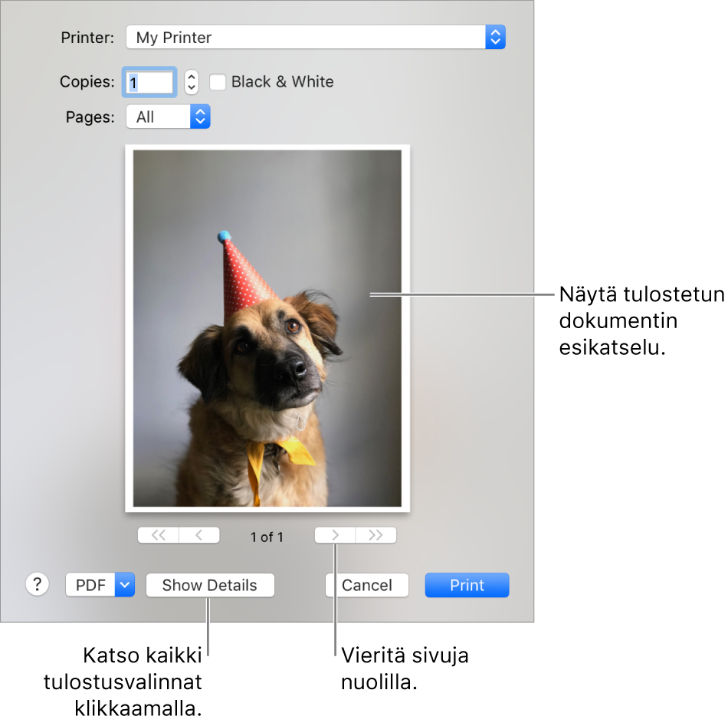Click the Copies stepper arrows

pos(192,82)
